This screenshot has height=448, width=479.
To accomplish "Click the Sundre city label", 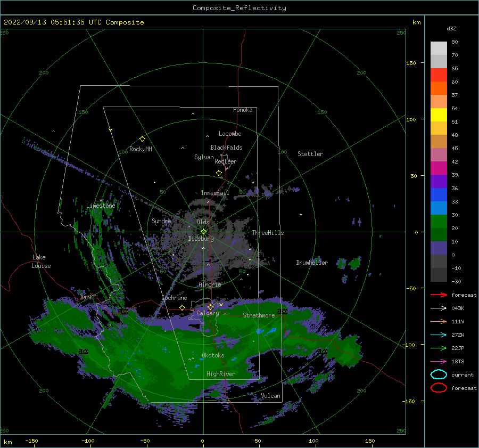I will [x=161, y=221].
